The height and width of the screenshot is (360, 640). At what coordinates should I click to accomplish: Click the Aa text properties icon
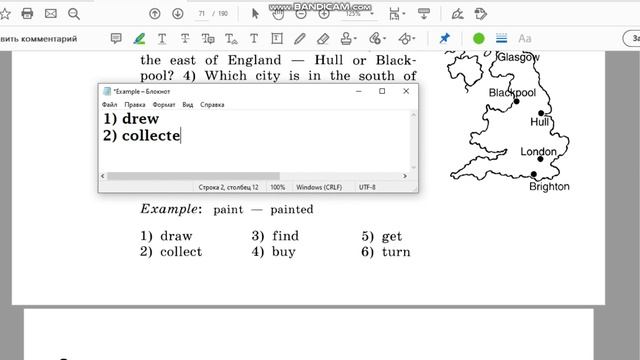tap(524, 39)
